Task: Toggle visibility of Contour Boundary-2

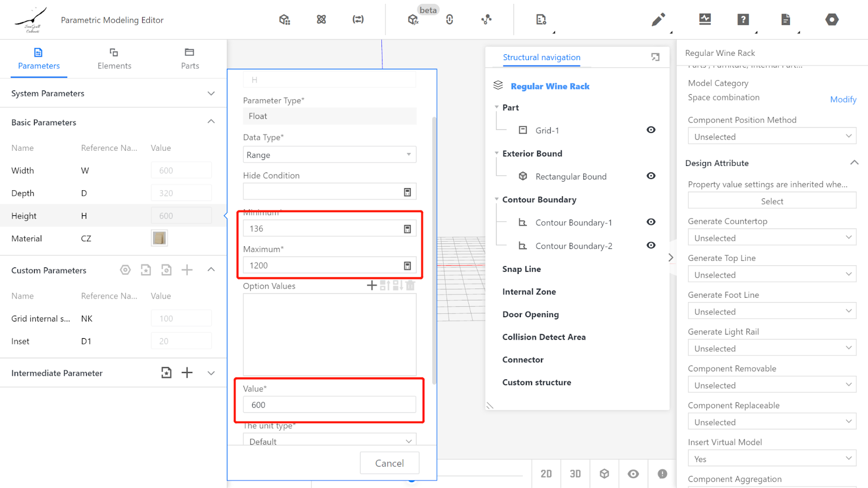Action: tap(651, 246)
